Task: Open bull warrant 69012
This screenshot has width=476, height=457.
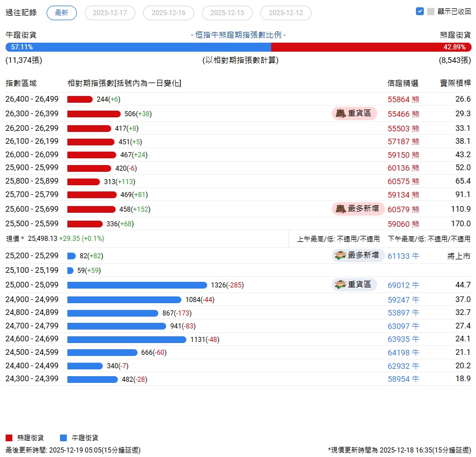Action: pos(403,285)
